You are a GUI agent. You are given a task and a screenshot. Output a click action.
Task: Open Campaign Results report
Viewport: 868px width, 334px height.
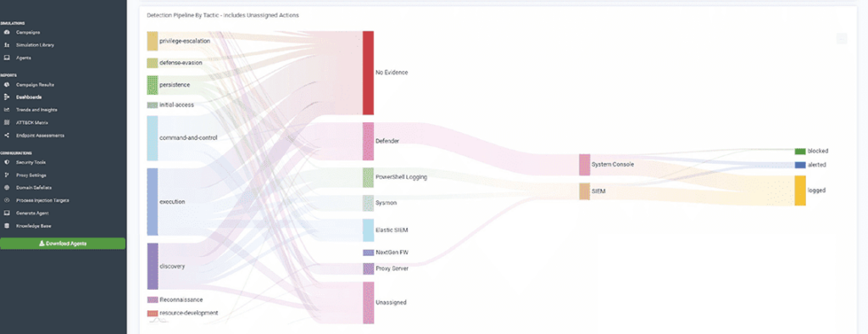pyautogui.click(x=35, y=85)
